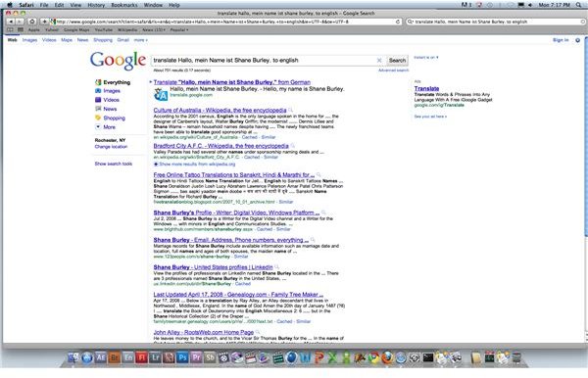
Task: Add bookmark with the plus button
Action: click(45, 22)
